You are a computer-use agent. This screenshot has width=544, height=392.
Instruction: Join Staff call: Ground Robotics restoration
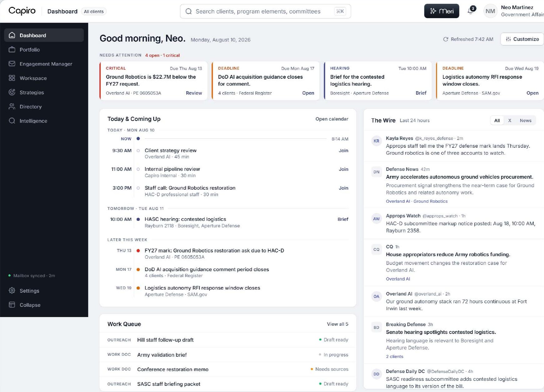343,188
